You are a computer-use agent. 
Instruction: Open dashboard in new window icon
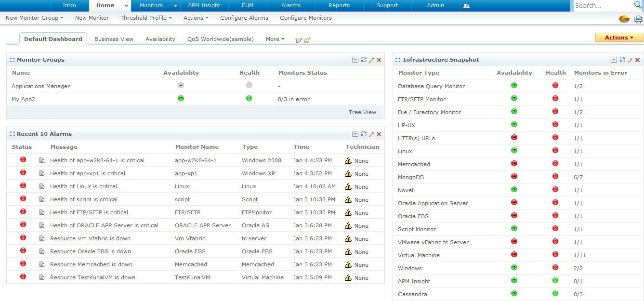pos(307,40)
